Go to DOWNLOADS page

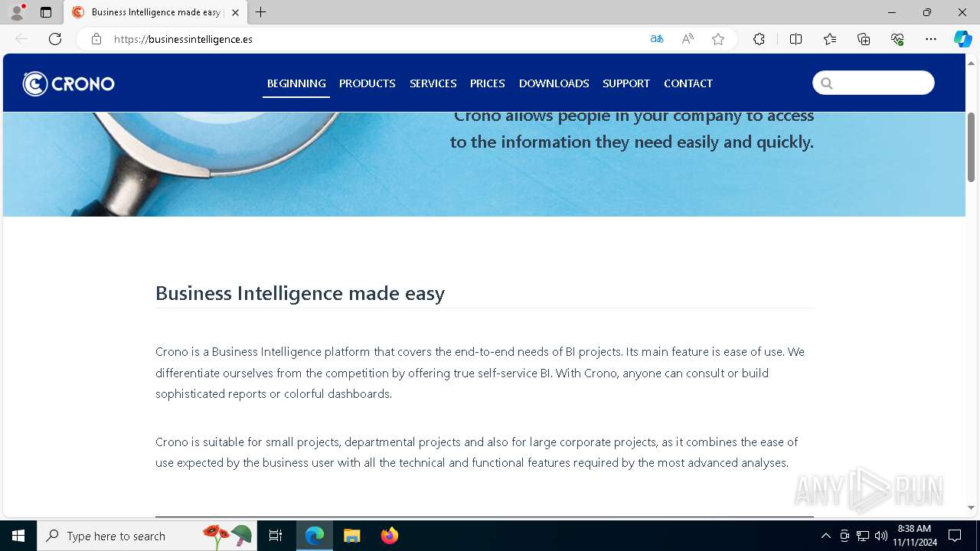[554, 83]
